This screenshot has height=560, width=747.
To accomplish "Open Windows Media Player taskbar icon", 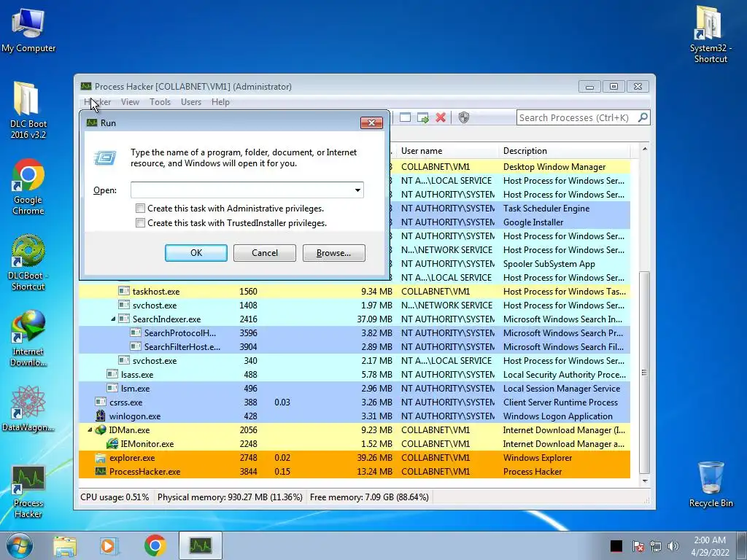I will pos(109,545).
